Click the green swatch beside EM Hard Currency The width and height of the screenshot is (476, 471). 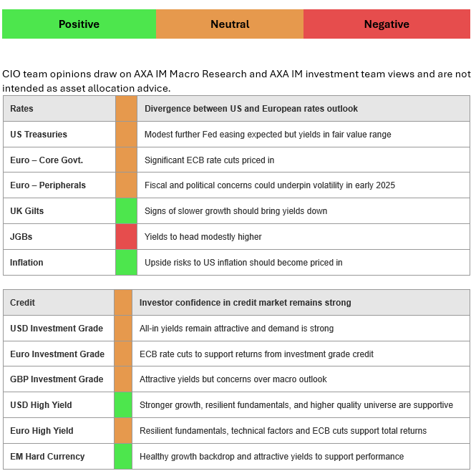[123, 457]
